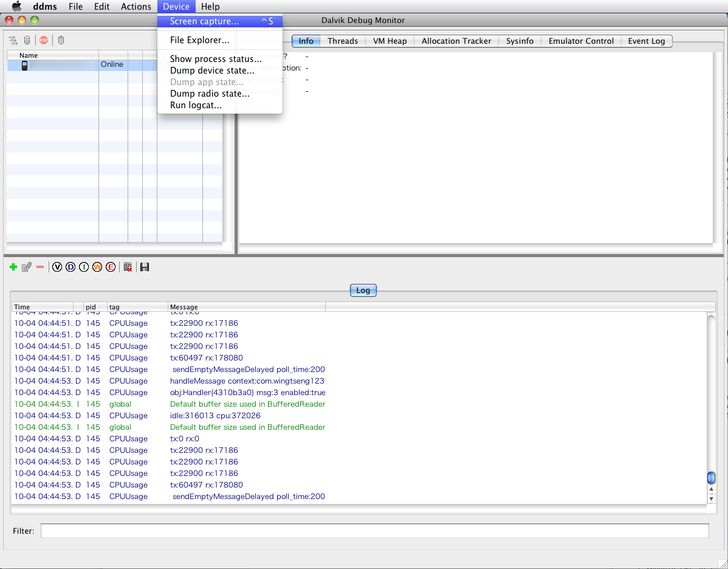This screenshot has width=728, height=569.
Task: Switch to the Emulator Control tab
Action: pos(582,41)
